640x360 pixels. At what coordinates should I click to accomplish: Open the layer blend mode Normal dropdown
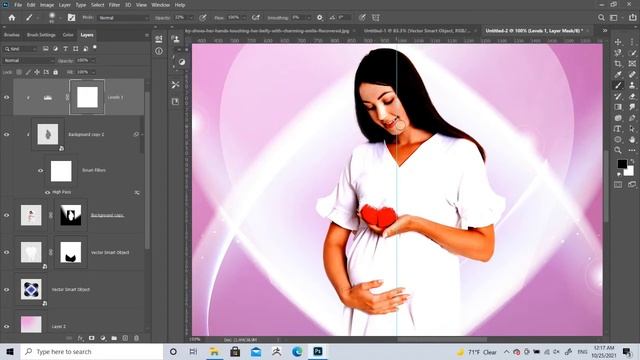click(28, 60)
